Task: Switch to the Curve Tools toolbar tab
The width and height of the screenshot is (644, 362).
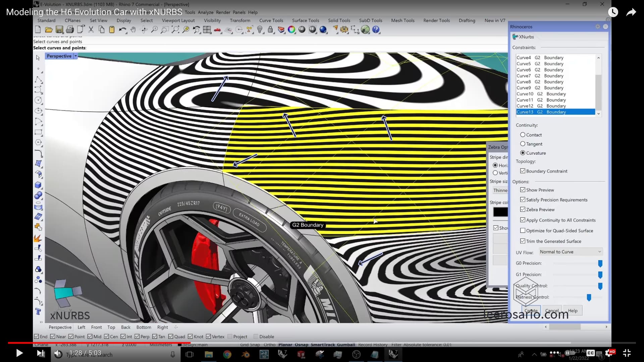Action: (x=271, y=20)
